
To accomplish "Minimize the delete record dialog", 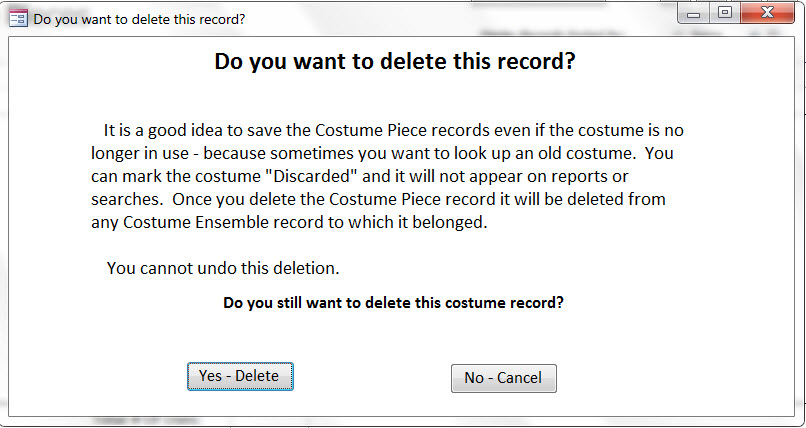I will point(693,14).
